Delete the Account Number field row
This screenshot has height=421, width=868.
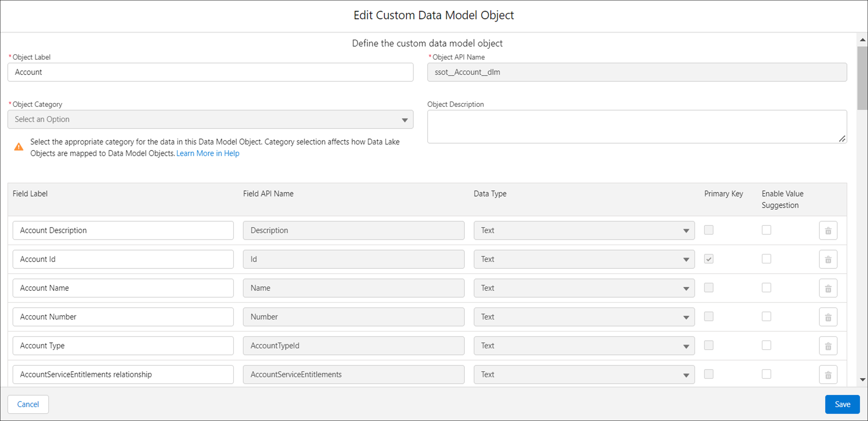click(x=828, y=317)
